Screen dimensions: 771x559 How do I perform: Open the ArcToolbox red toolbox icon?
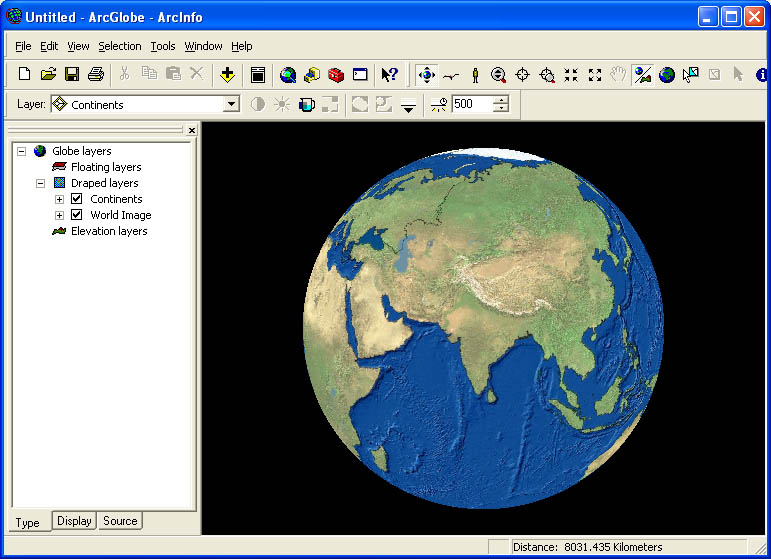tap(336, 74)
